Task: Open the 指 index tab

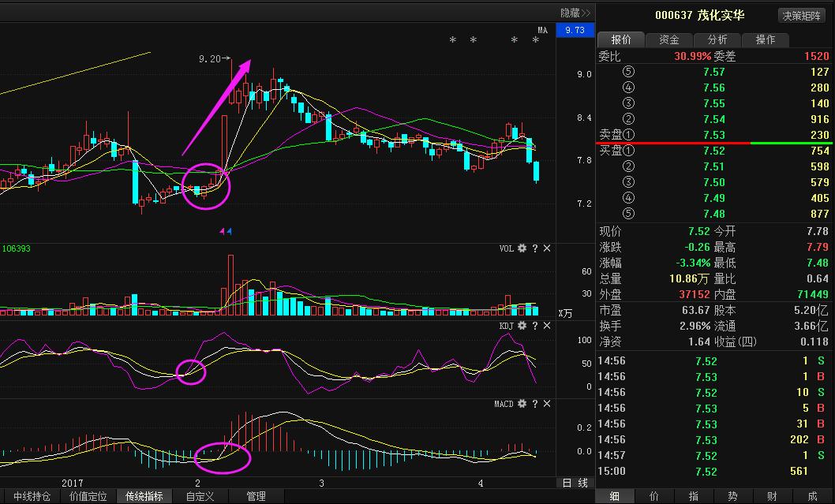Action: [694, 497]
